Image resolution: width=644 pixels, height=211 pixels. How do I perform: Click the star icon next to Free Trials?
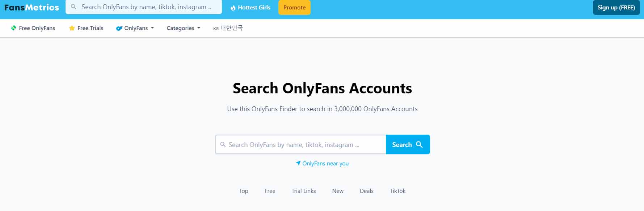(71, 28)
